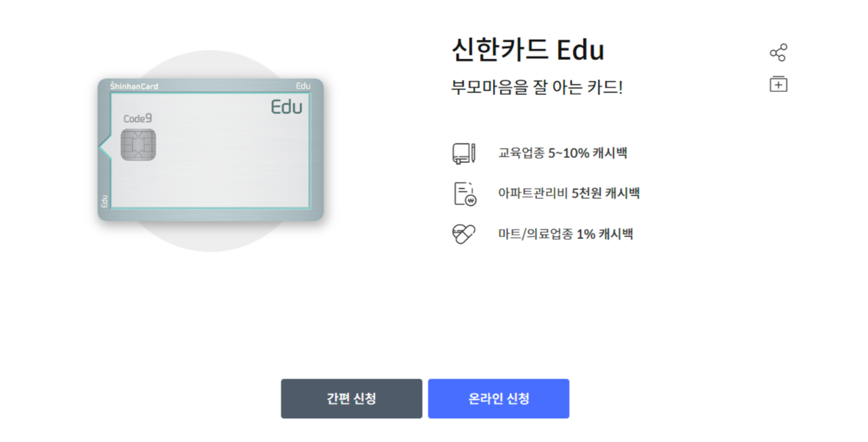Click the ShinhanCard label on the card
The image size is (868, 442).
pyautogui.click(x=134, y=86)
